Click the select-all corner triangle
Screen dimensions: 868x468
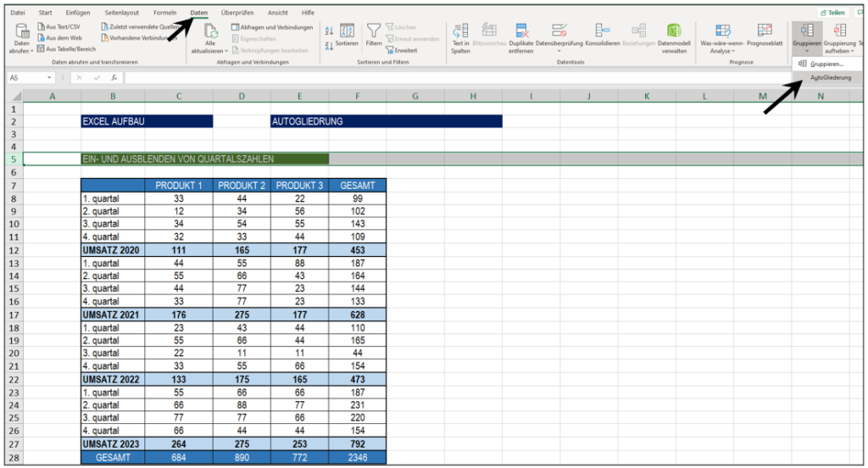17,97
